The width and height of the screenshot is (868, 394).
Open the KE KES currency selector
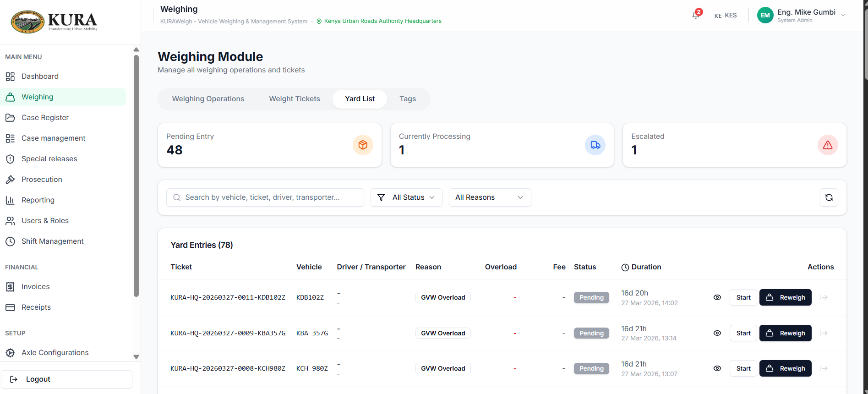pos(726,16)
